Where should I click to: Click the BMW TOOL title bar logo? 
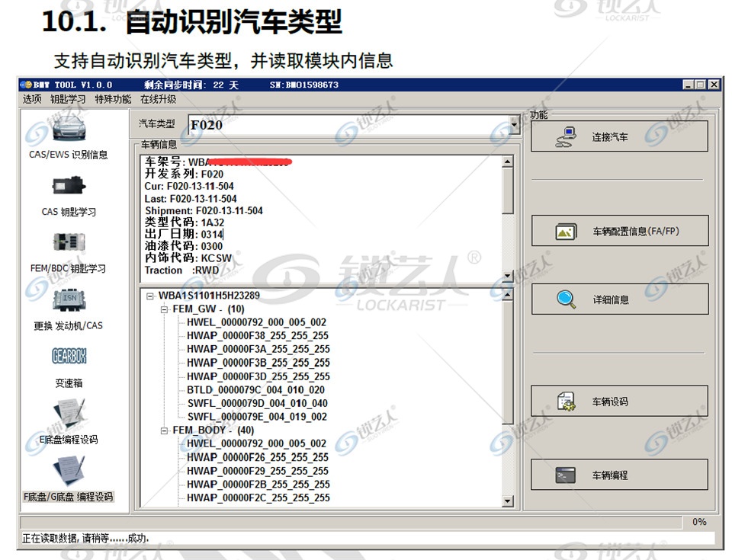pyautogui.click(x=26, y=85)
